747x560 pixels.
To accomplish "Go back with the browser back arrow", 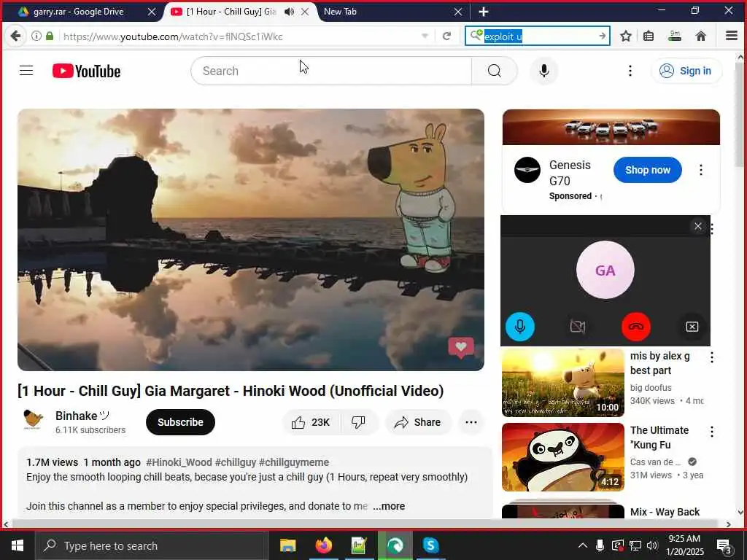I will (15, 36).
